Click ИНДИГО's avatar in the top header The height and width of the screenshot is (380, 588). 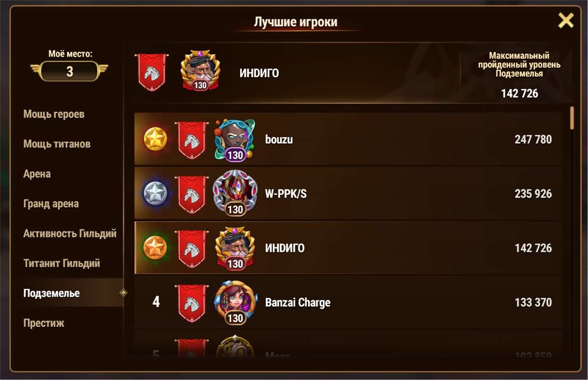pos(200,70)
